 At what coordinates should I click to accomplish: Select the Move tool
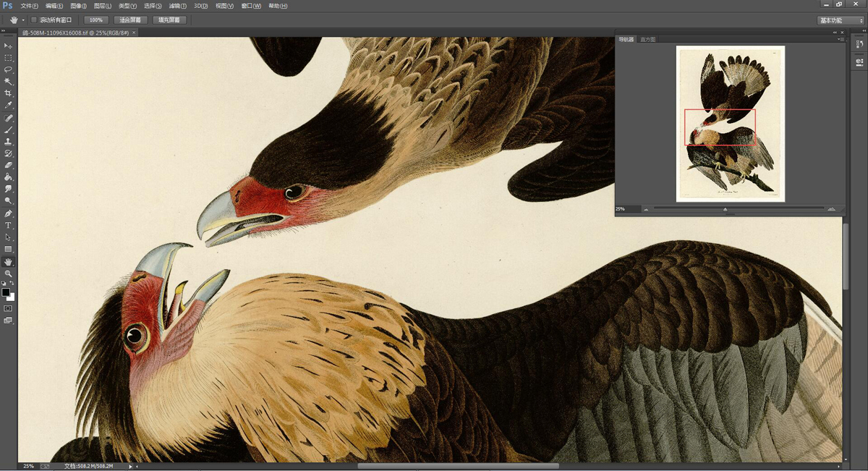[x=9, y=46]
